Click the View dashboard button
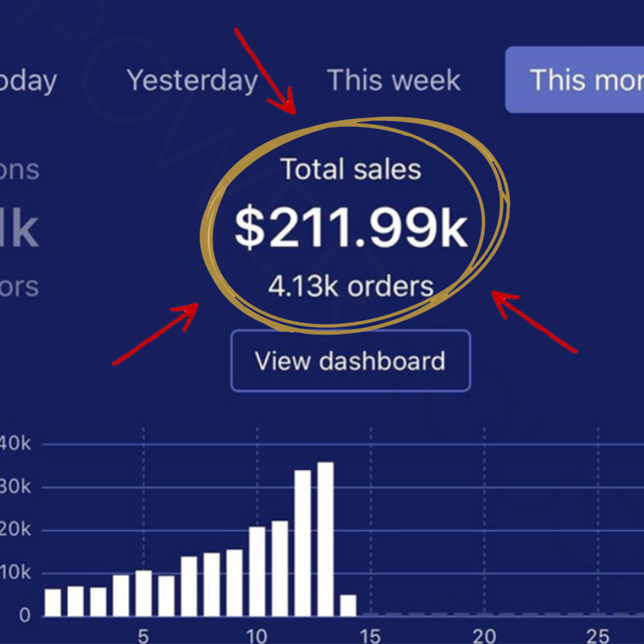 click(x=350, y=361)
